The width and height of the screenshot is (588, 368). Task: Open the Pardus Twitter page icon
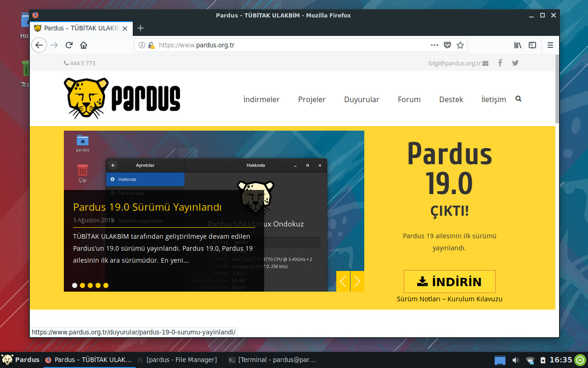pyautogui.click(x=515, y=63)
